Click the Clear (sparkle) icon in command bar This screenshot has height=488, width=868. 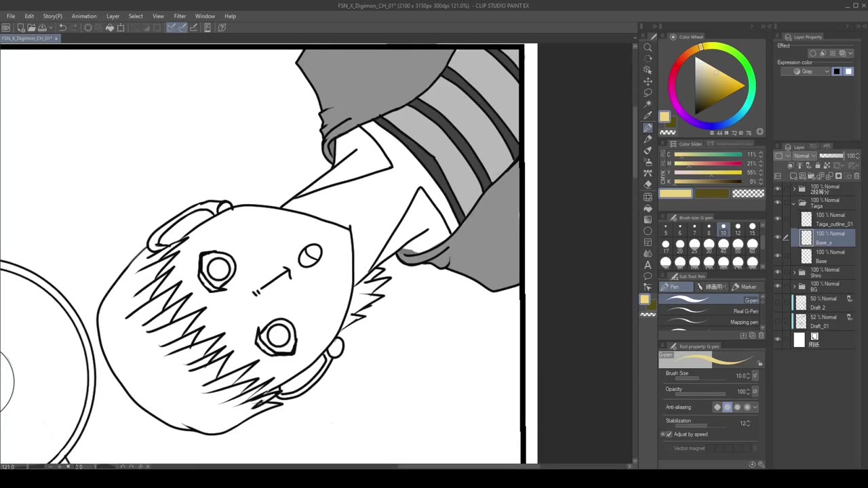point(88,28)
